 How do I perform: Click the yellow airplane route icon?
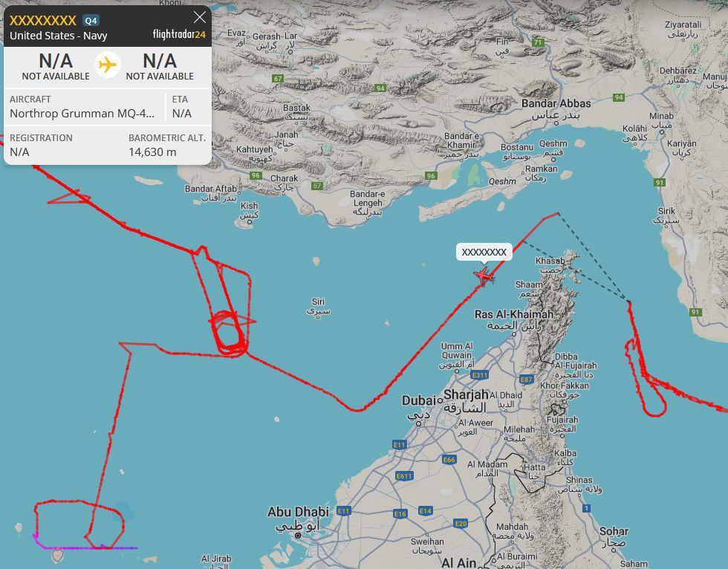107,65
